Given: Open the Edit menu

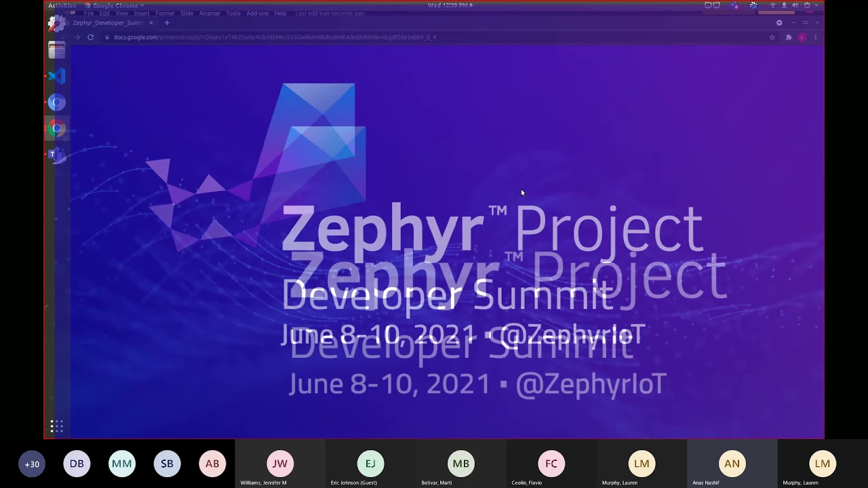Looking at the screenshot, I should coord(104,13).
